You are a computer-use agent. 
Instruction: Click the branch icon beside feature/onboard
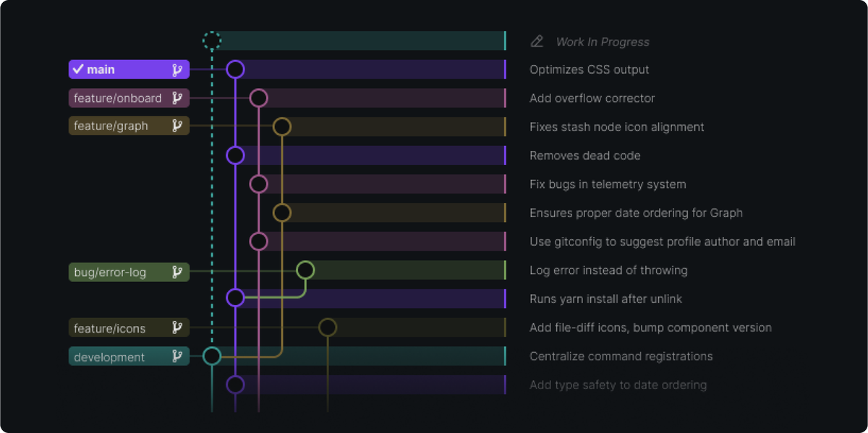click(x=176, y=98)
